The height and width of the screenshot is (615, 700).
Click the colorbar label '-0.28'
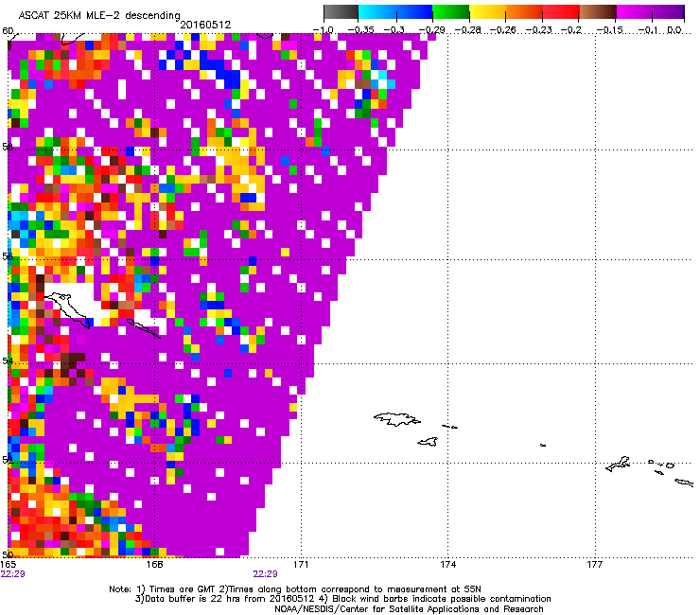468,30
